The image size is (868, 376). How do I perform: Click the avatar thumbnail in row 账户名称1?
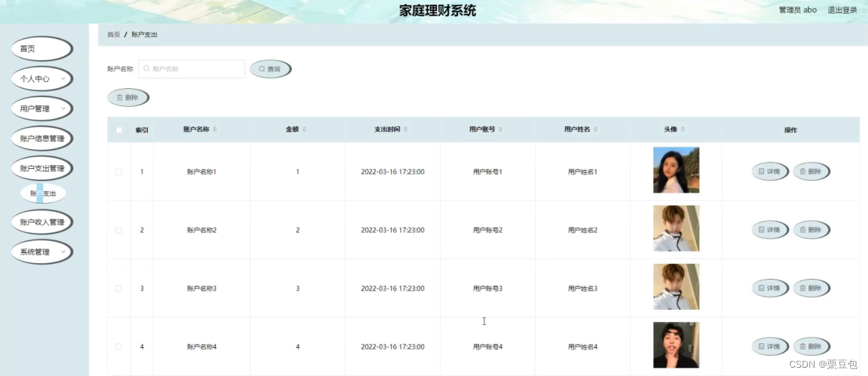676,170
